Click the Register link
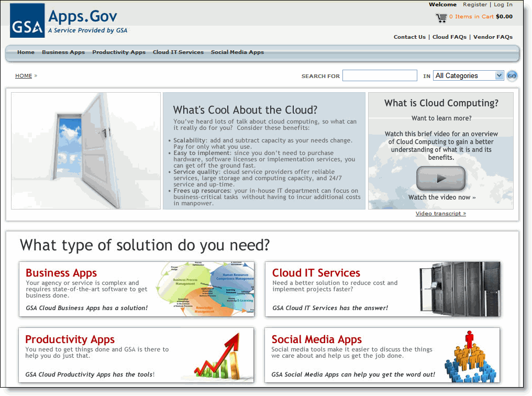This screenshot has height=396, width=532. [x=474, y=4]
